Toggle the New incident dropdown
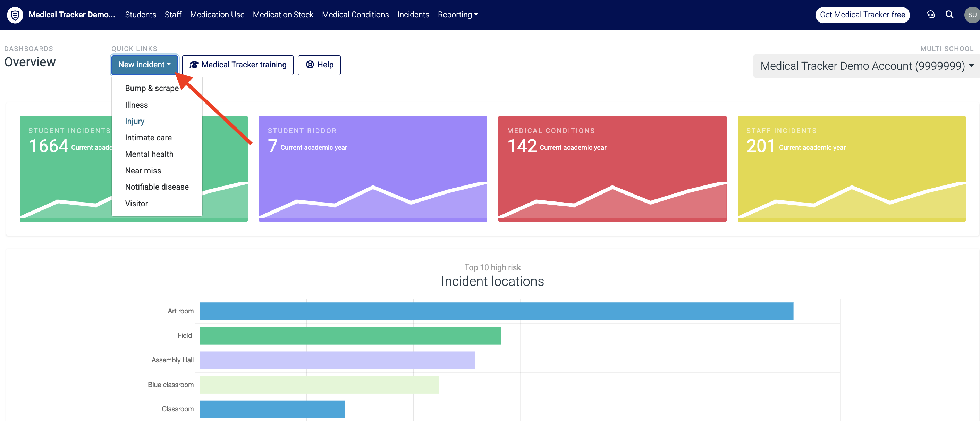This screenshot has height=421, width=980. [x=145, y=65]
